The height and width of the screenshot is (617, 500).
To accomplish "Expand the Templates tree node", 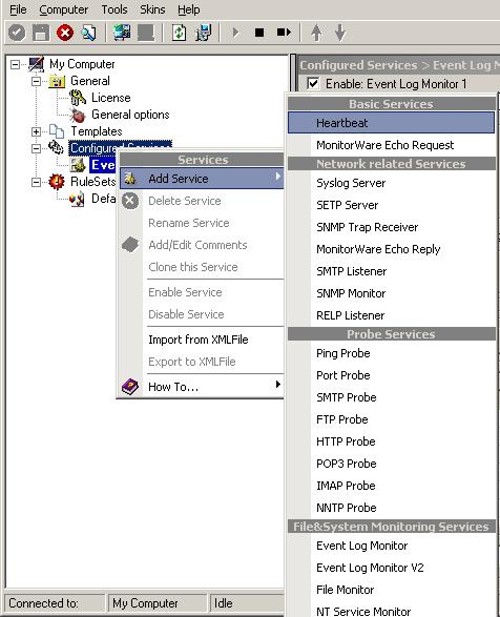I will coord(36,131).
